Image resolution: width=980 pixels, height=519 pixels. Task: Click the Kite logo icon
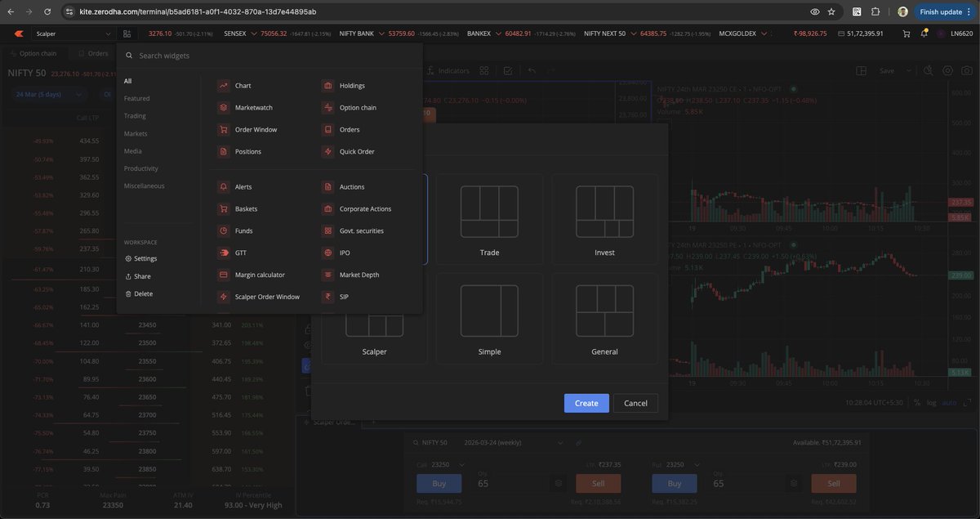coord(18,34)
